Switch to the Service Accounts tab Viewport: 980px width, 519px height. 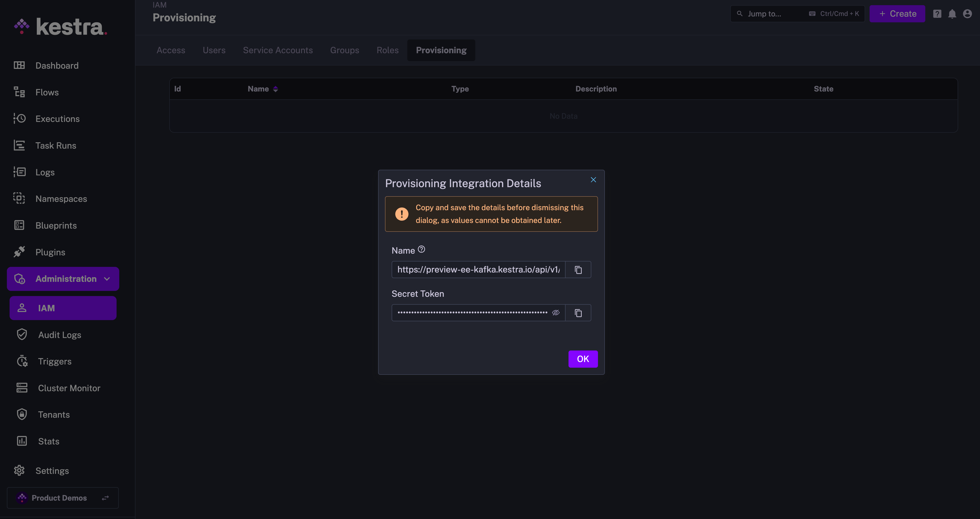pyautogui.click(x=278, y=50)
